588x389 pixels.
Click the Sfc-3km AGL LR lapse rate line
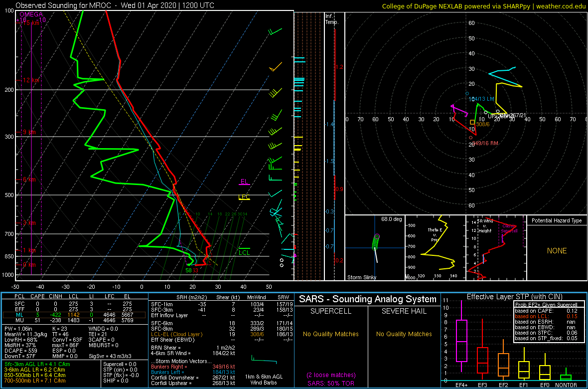click(x=37, y=364)
